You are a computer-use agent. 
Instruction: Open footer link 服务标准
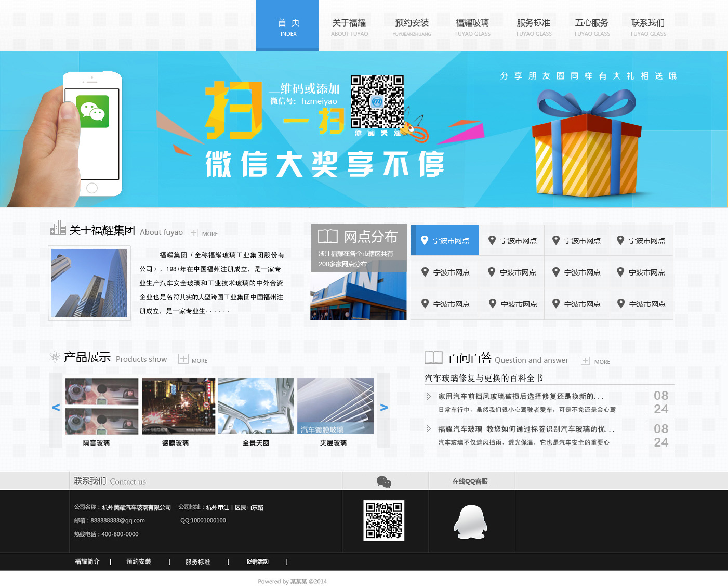198,561
